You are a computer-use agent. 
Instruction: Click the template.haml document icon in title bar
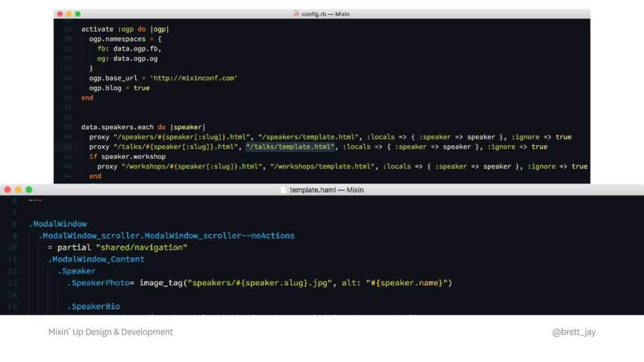coord(283,190)
